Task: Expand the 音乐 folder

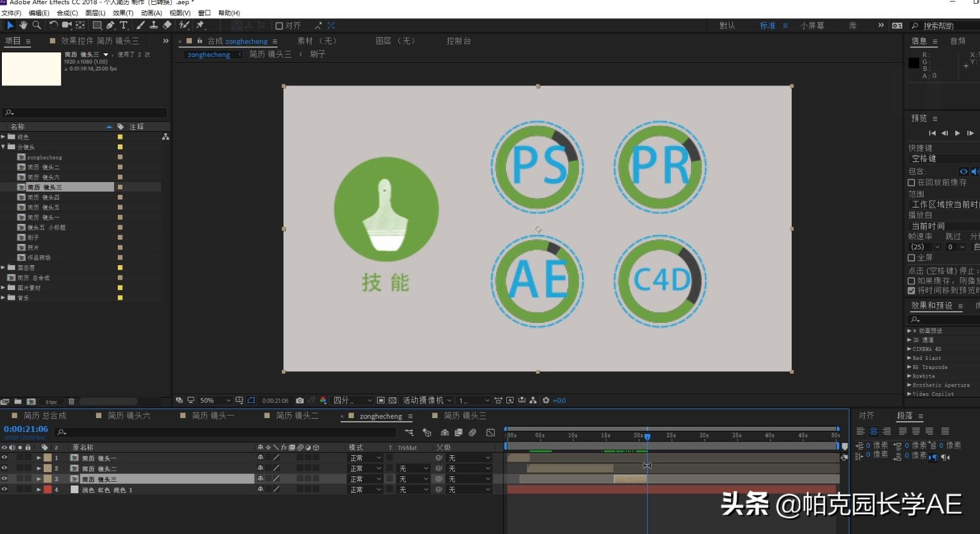Action: [3, 297]
